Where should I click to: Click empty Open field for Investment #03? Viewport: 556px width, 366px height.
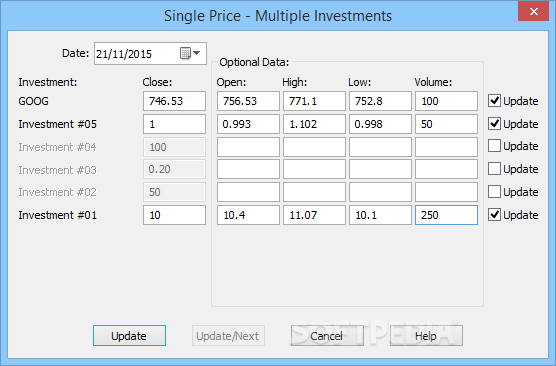point(248,169)
